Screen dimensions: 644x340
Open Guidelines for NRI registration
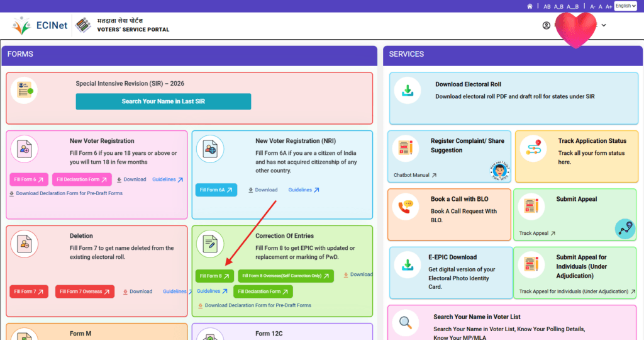click(x=304, y=190)
